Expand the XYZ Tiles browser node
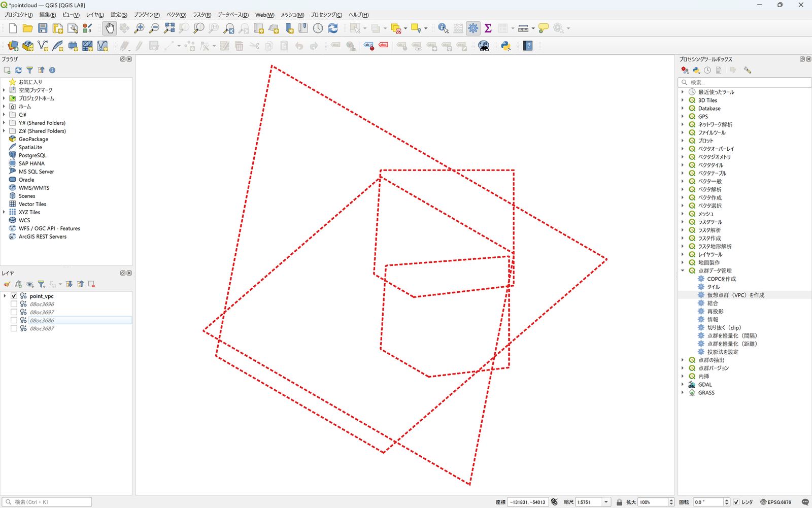 (4, 212)
